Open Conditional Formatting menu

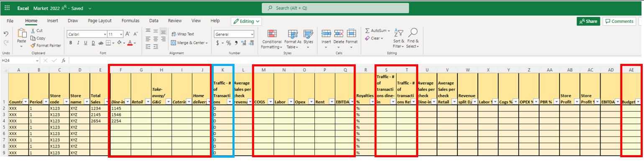(x=272, y=39)
